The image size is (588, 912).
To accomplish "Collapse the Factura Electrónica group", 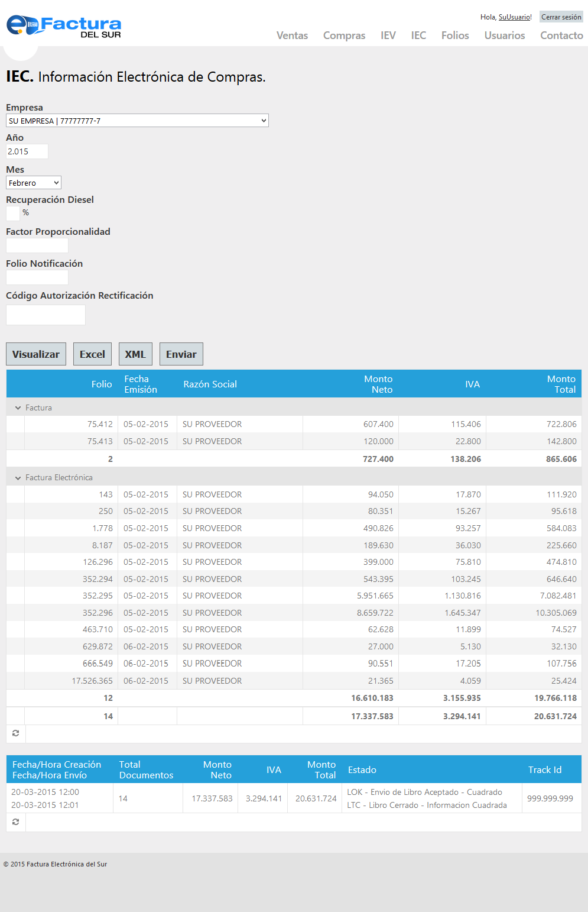I will [x=18, y=478].
